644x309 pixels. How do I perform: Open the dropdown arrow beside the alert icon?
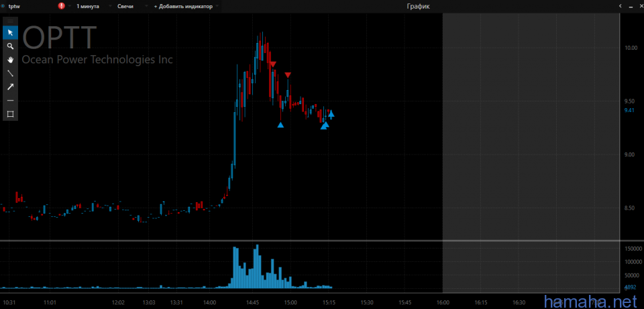click(69, 6)
